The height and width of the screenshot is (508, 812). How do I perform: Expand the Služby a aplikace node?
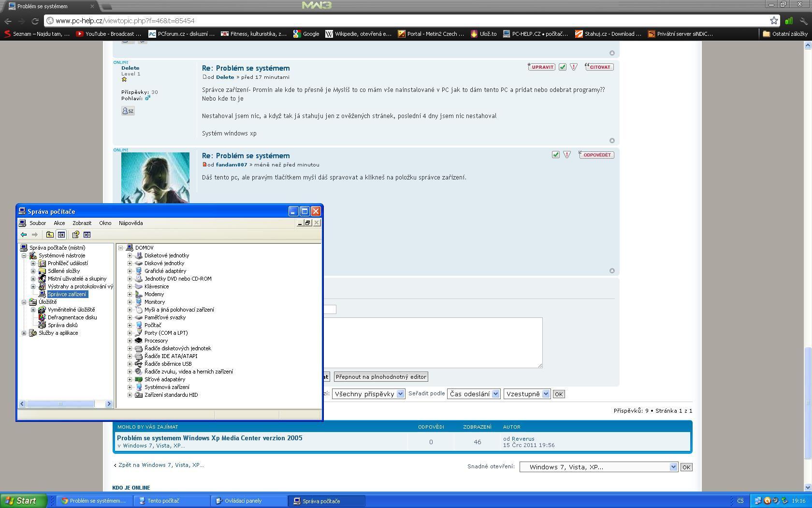coord(24,333)
